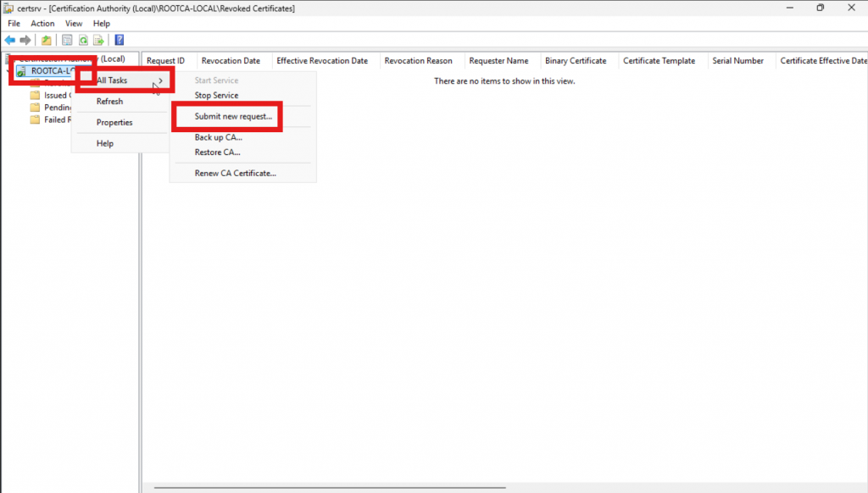The image size is (868, 493).
Task: Expand the All Tasks submenu arrow
Action: (x=160, y=80)
